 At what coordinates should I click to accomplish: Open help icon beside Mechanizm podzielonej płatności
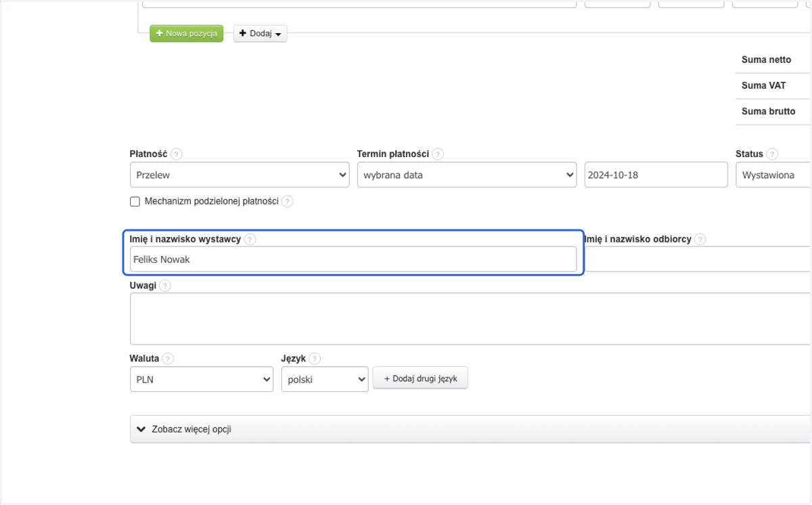click(x=288, y=201)
